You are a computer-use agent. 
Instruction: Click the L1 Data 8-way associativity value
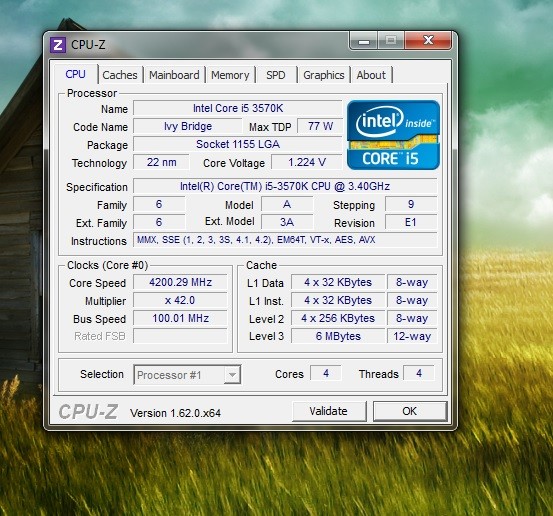point(412,283)
